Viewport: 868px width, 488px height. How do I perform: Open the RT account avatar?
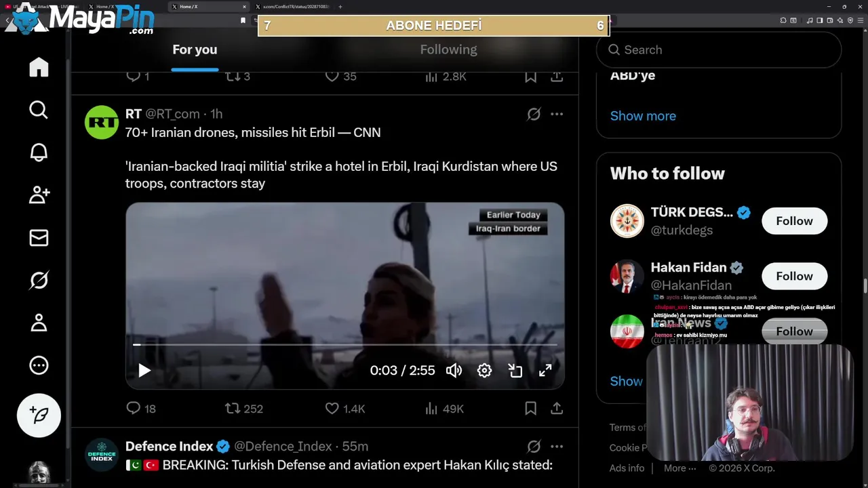(x=102, y=123)
